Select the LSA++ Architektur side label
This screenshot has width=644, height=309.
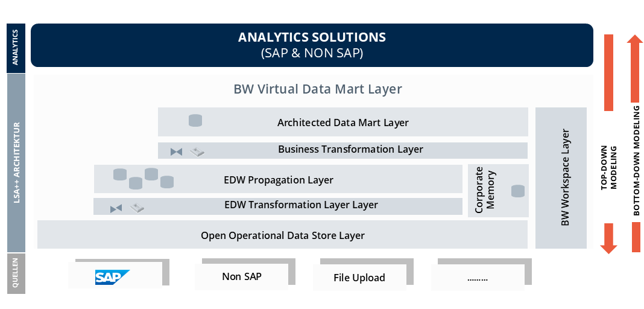16,162
